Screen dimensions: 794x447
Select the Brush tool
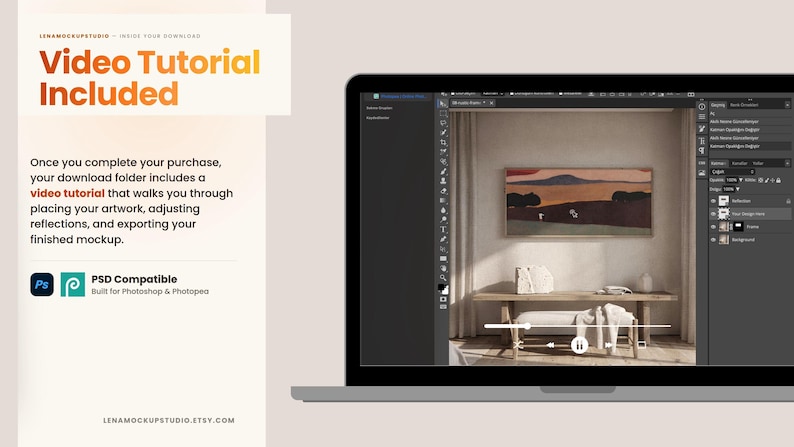[x=443, y=171]
